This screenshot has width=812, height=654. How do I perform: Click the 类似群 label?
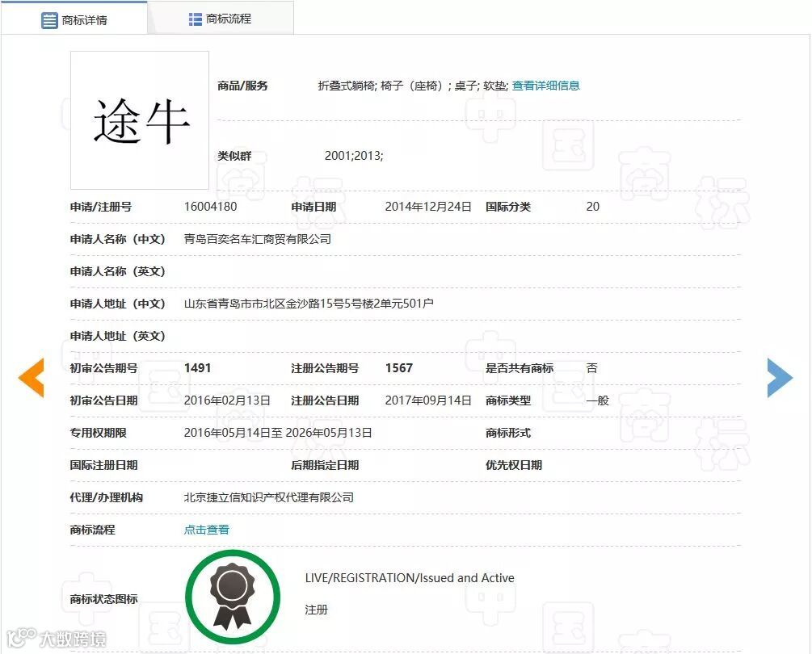click(234, 156)
